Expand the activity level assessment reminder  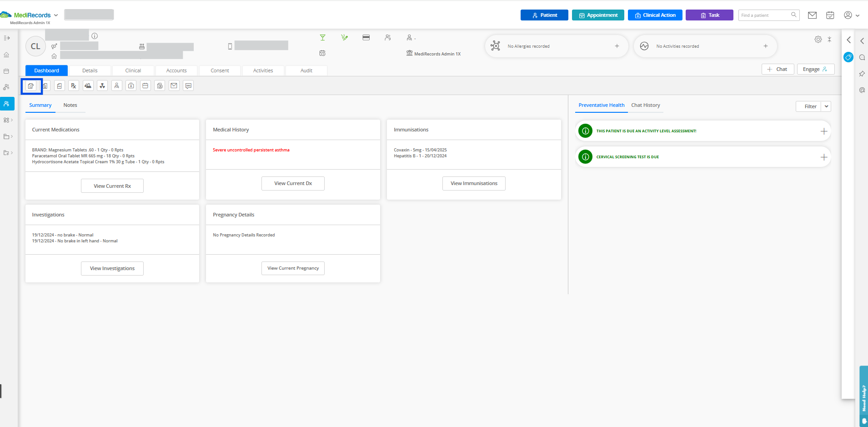pos(823,131)
